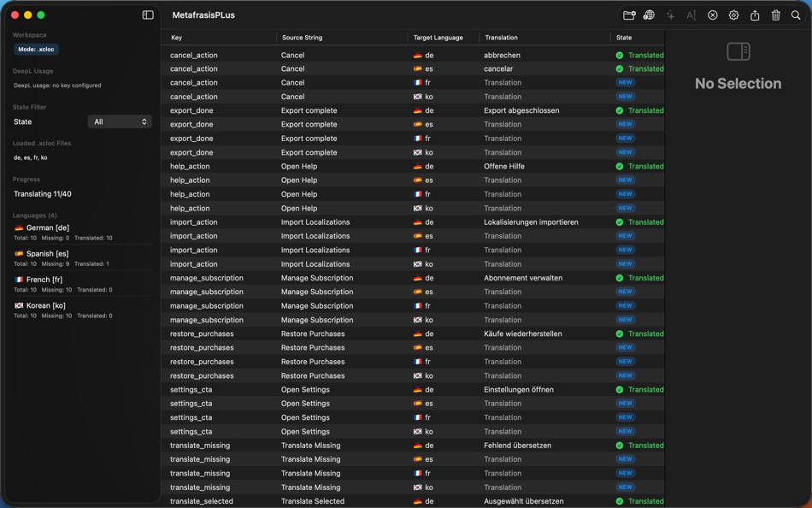Click the translation 'abbrechen'
The image size is (812, 508).
[x=502, y=55]
